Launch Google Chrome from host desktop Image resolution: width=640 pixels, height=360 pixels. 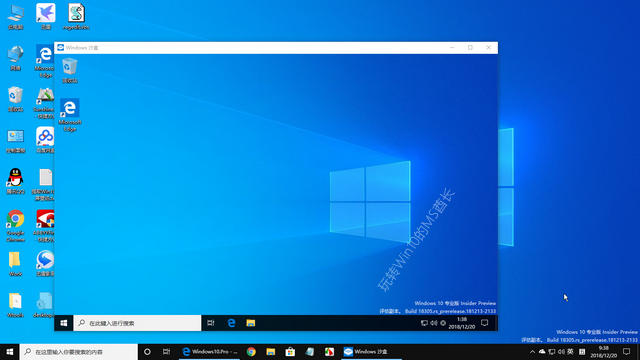tap(16, 226)
